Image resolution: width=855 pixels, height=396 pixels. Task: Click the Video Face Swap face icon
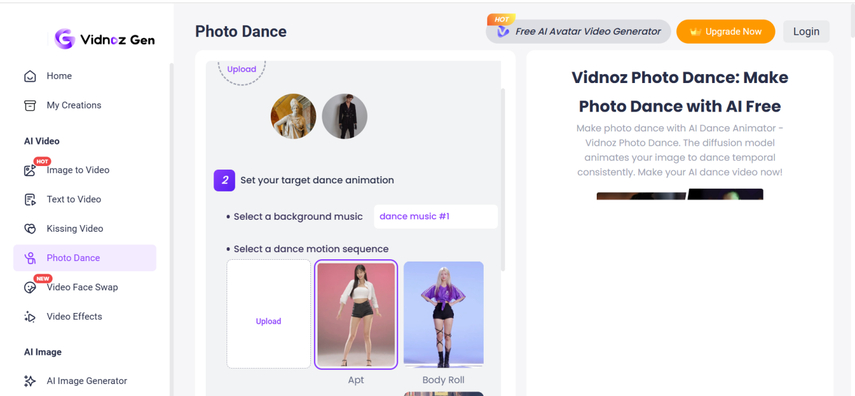[x=30, y=287]
